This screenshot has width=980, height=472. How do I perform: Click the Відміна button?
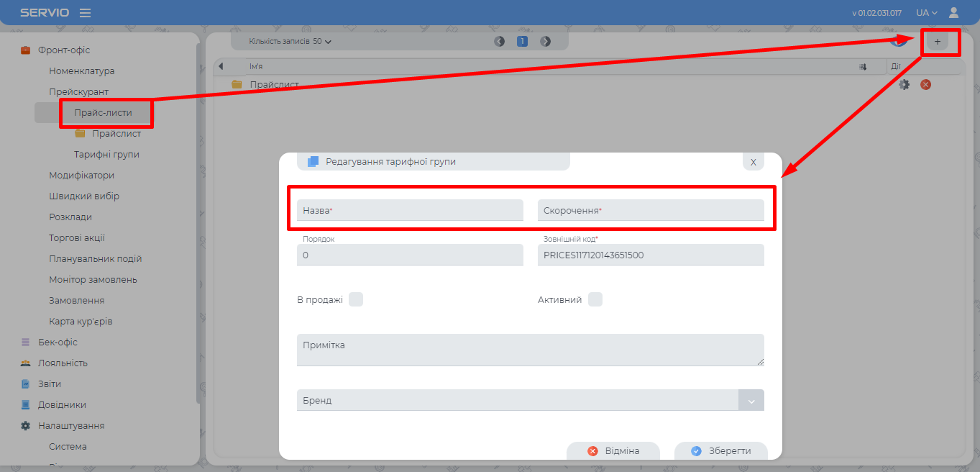click(613, 451)
